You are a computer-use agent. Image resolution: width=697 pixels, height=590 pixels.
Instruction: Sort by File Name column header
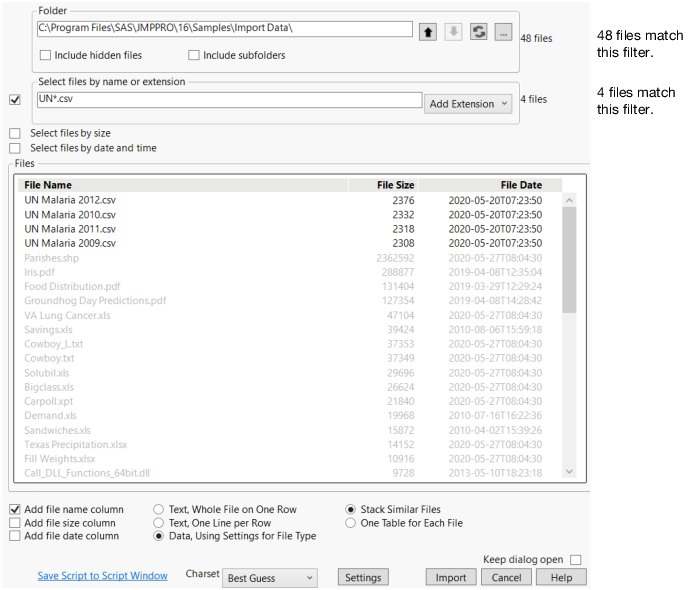(183, 185)
